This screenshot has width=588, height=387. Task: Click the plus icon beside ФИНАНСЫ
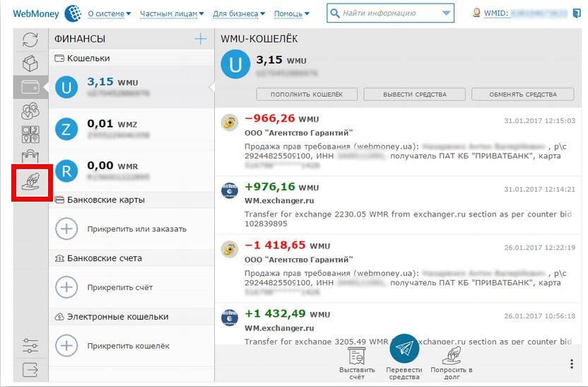click(x=201, y=40)
